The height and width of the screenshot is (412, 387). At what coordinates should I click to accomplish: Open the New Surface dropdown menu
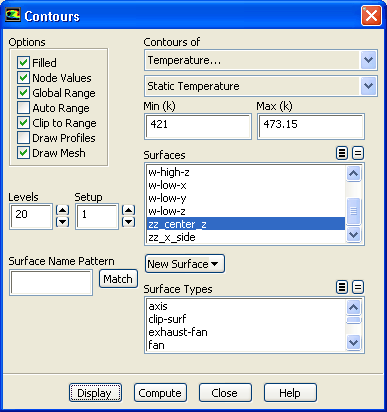tap(185, 264)
